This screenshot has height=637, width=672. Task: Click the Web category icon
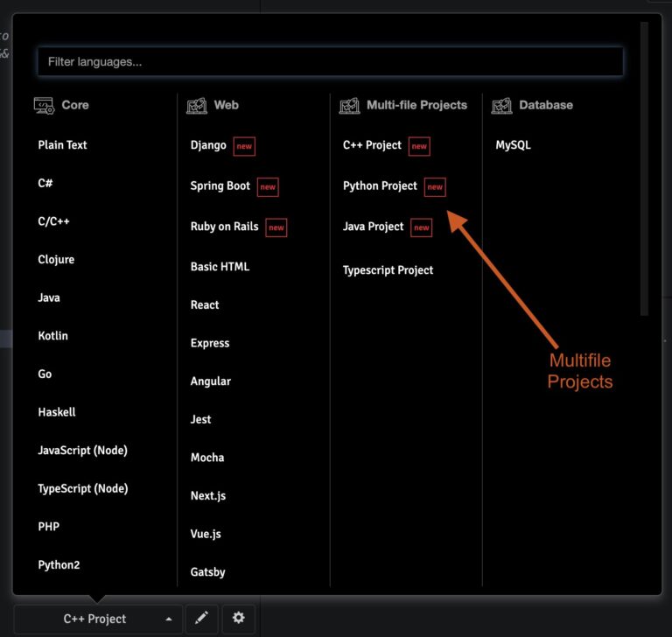pyautogui.click(x=197, y=106)
